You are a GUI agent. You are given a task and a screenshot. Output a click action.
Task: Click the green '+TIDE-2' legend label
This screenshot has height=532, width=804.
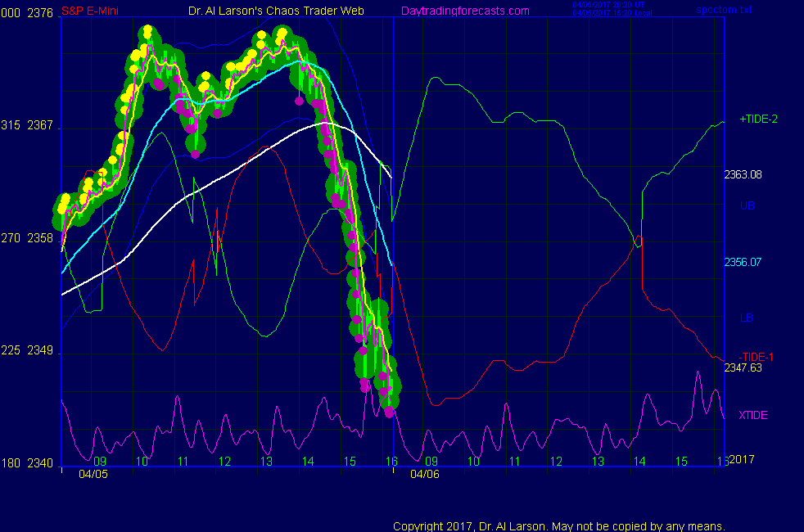click(x=758, y=119)
